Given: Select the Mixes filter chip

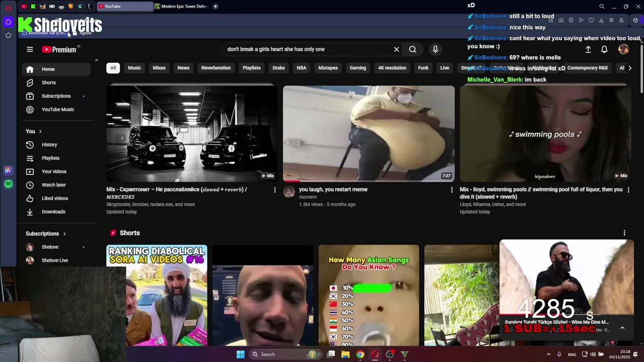Looking at the screenshot, I should click(x=159, y=68).
